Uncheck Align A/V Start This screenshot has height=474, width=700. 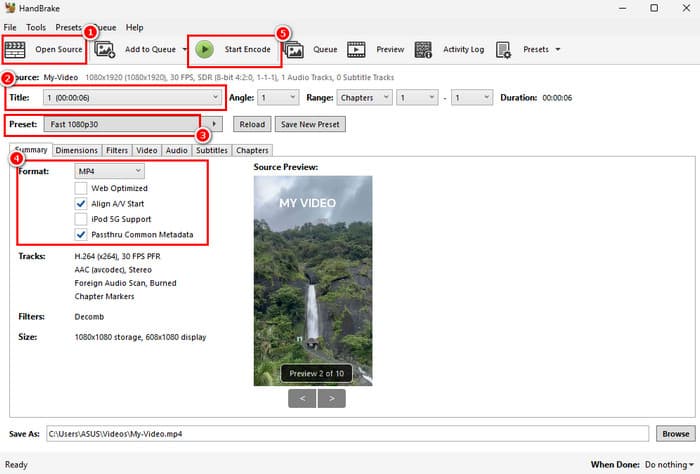pyautogui.click(x=81, y=204)
